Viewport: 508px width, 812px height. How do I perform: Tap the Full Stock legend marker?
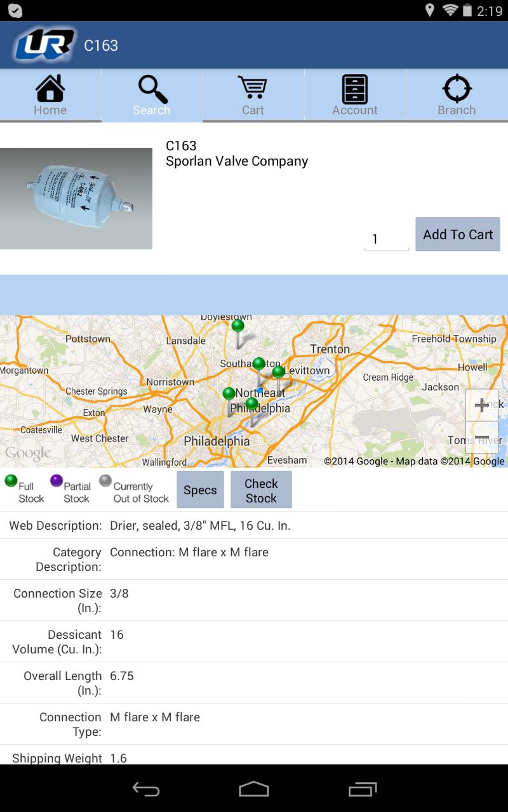[x=10, y=480]
